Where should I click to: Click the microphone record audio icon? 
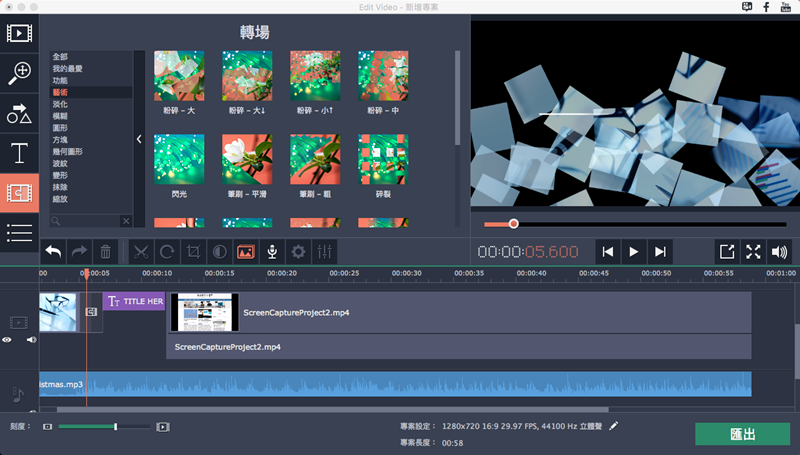point(271,252)
